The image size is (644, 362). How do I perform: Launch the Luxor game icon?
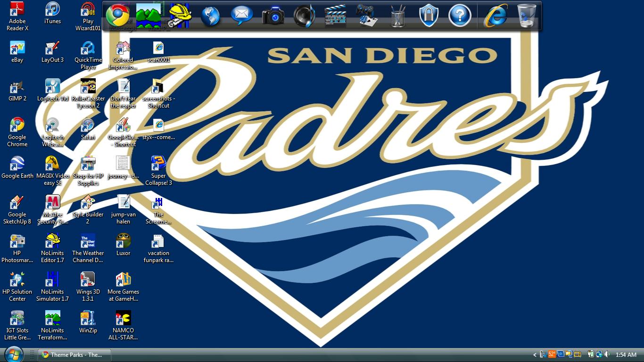click(123, 245)
